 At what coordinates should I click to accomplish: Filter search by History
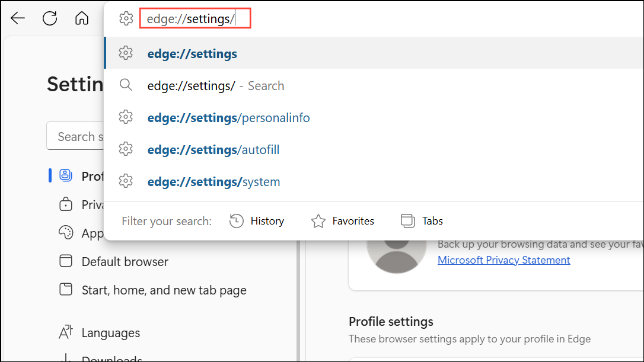point(257,221)
